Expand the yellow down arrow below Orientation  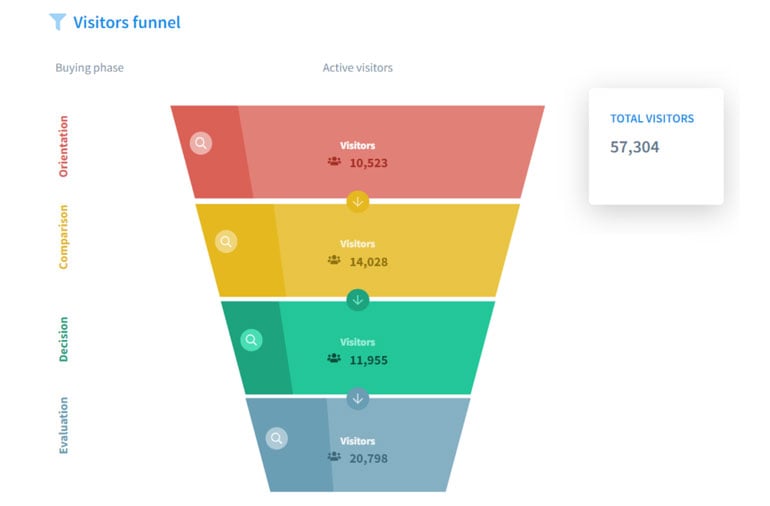click(x=358, y=201)
